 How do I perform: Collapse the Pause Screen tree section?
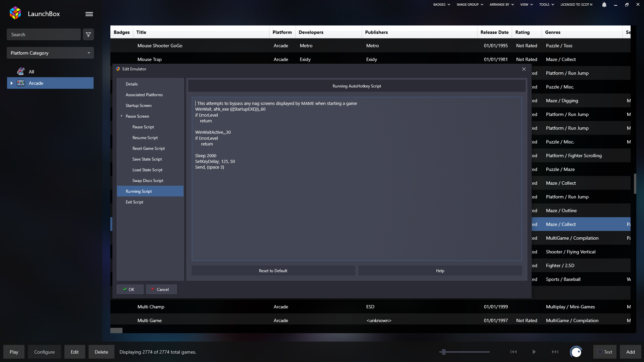pos(121,116)
